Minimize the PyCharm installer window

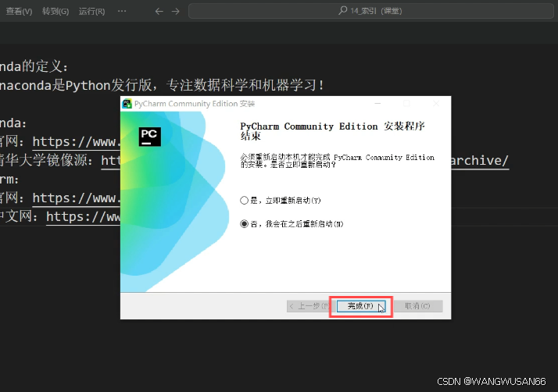[378, 104]
